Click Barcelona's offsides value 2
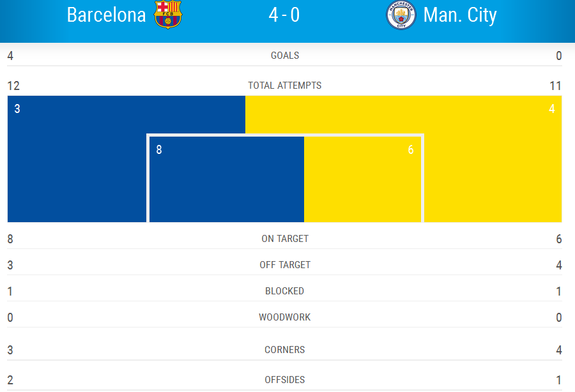Screen dimensions: 575x392 click(10, 380)
